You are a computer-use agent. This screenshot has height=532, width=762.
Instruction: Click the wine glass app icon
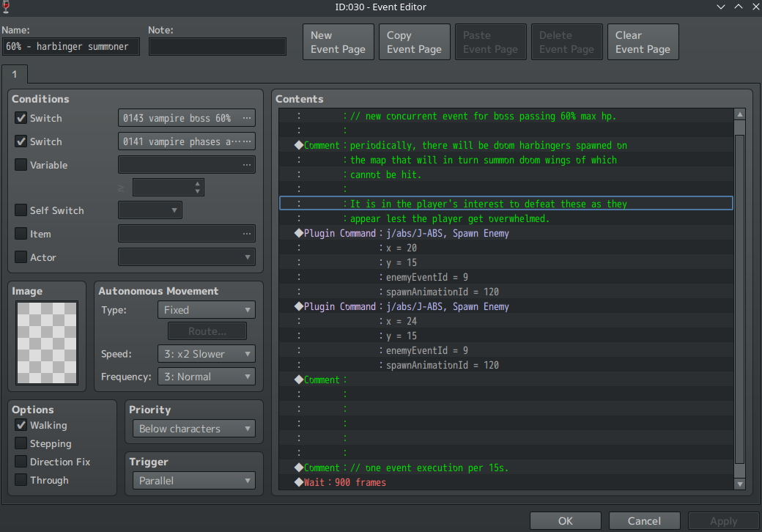point(6,7)
